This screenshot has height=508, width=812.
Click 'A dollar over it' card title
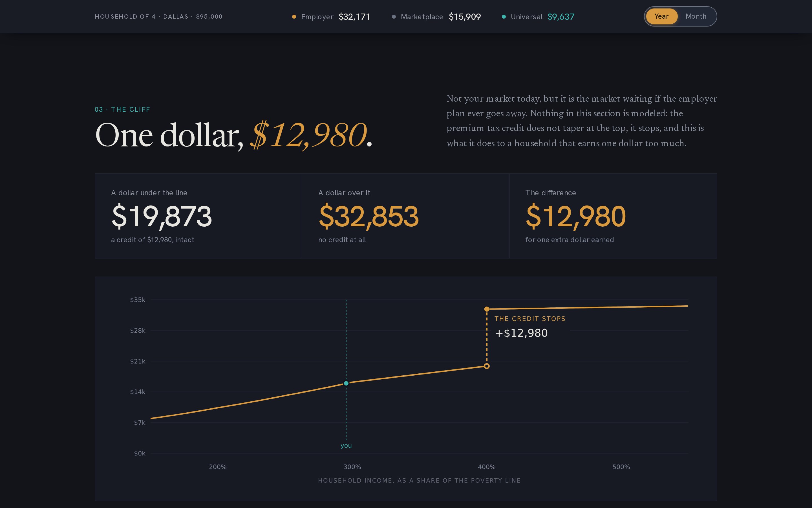[344, 193]
